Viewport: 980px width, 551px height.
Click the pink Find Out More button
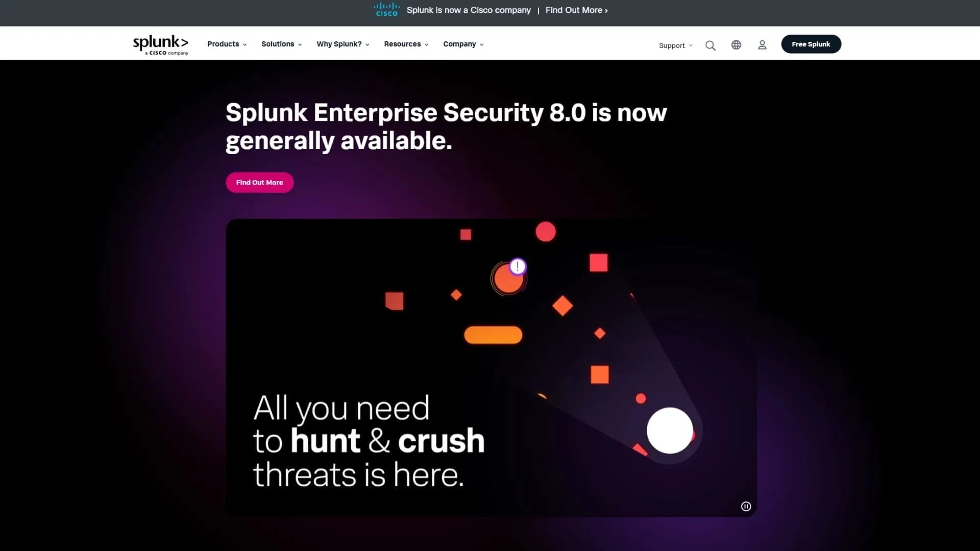point(259,183)
